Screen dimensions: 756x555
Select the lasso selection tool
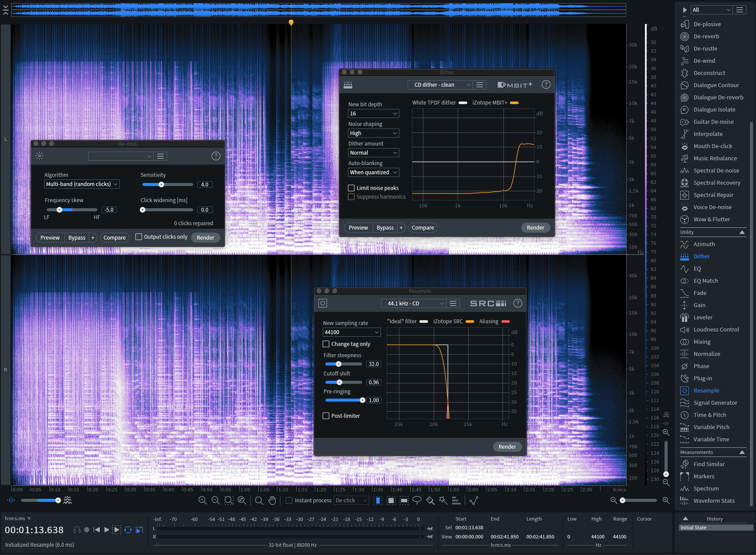[x=417, y=500]
